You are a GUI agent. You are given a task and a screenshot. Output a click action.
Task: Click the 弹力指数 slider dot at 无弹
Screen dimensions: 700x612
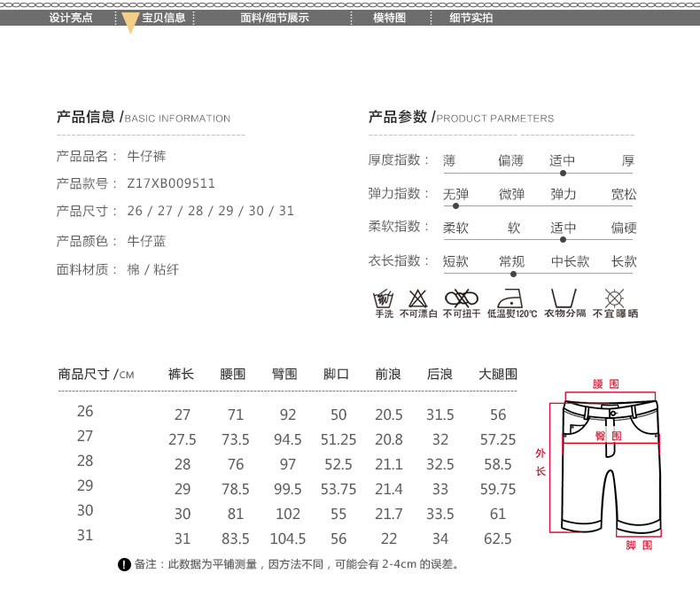pyautogui.click(x=455, y=205)
